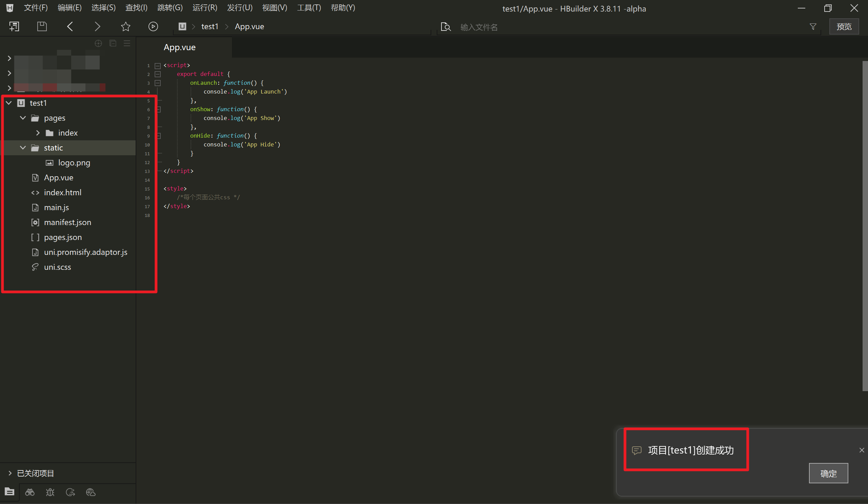The width and height of the screenshot is (868, 504).
Task: Open the 发行(U) menu
Action: [x=240, y=8]
